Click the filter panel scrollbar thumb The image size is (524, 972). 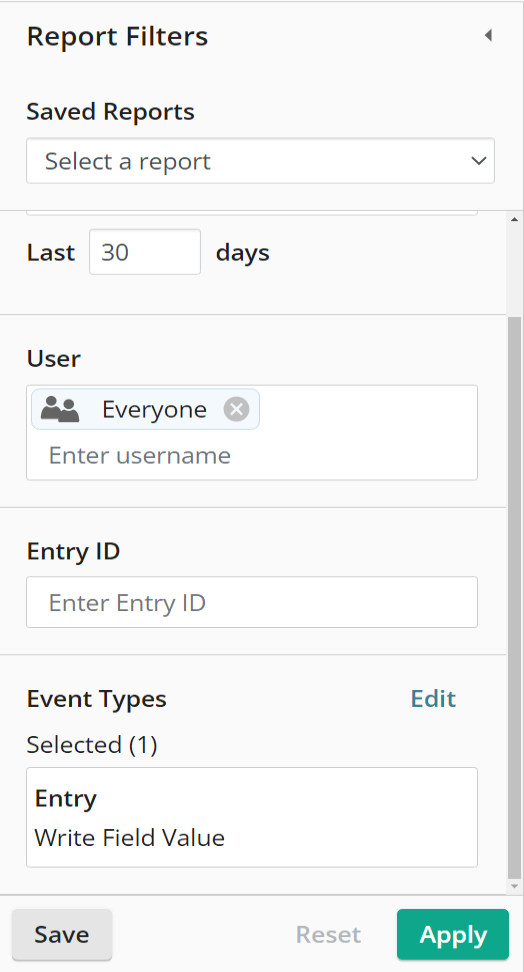[x=515, y=598]
